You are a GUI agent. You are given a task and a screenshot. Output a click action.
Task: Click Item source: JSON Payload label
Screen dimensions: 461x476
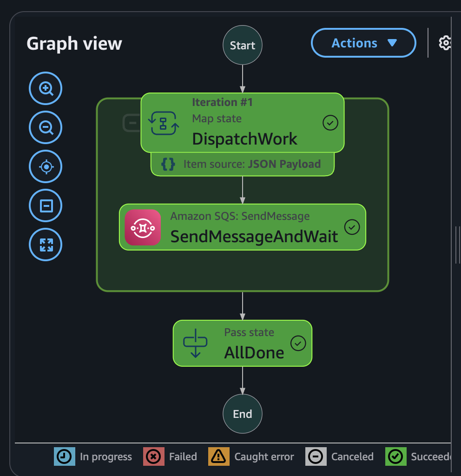252,164
